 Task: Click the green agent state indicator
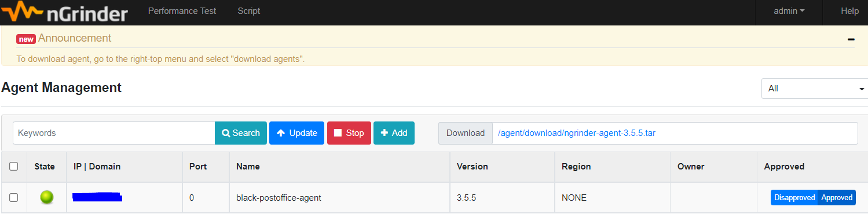pos(47,197)
